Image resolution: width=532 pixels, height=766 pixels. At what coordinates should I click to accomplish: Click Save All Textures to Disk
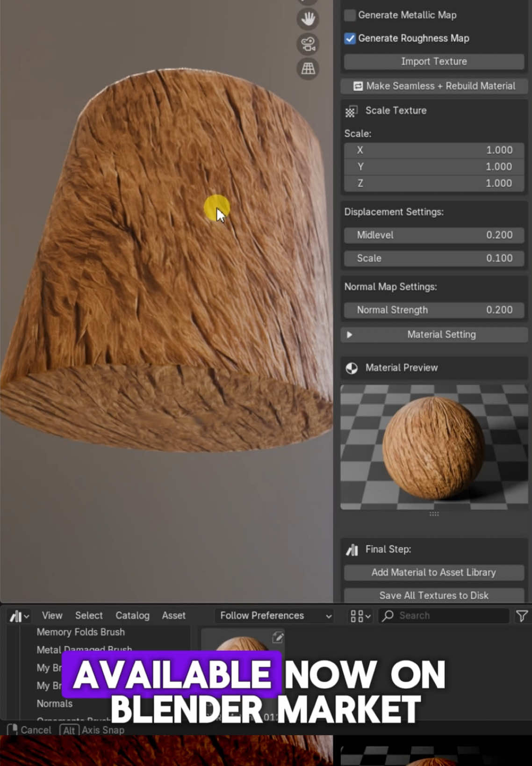(x=434, y=595)
